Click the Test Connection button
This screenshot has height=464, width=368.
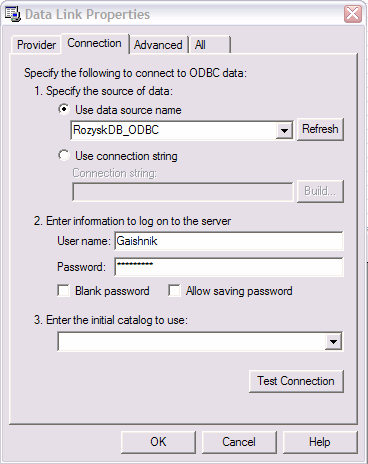[x=296, y=381]
